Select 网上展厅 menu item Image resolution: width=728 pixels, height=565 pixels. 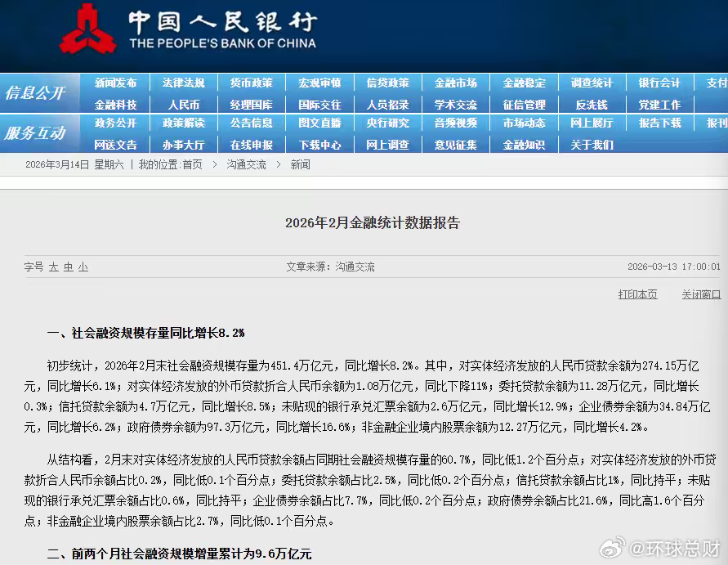point(592,123)
